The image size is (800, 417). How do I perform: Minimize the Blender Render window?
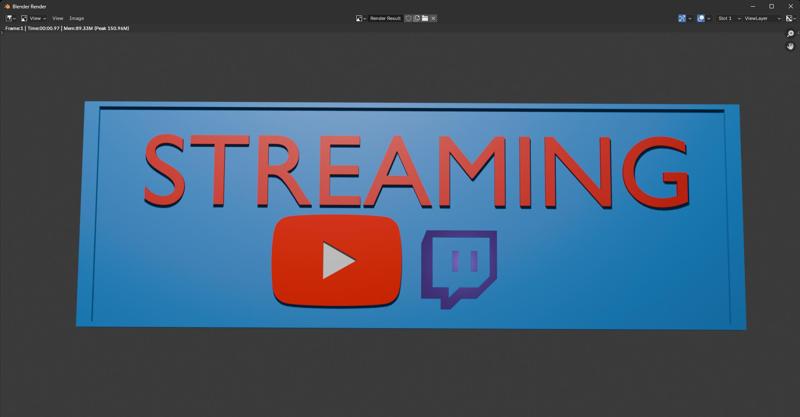(753, 7)
